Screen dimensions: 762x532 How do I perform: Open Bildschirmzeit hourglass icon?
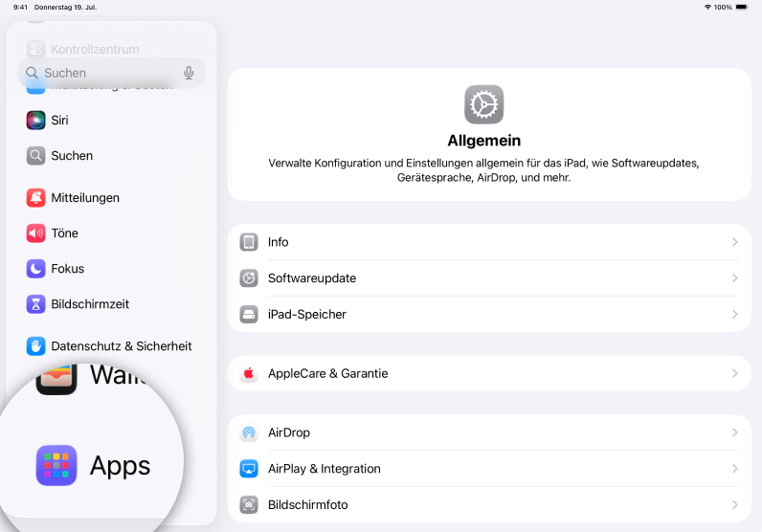(x=35, y=304)
